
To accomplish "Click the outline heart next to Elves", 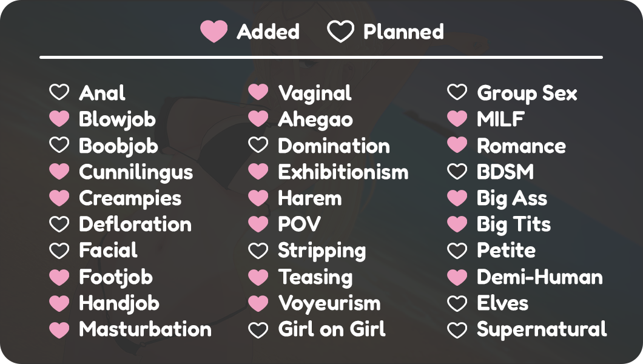I will point(457,303).
